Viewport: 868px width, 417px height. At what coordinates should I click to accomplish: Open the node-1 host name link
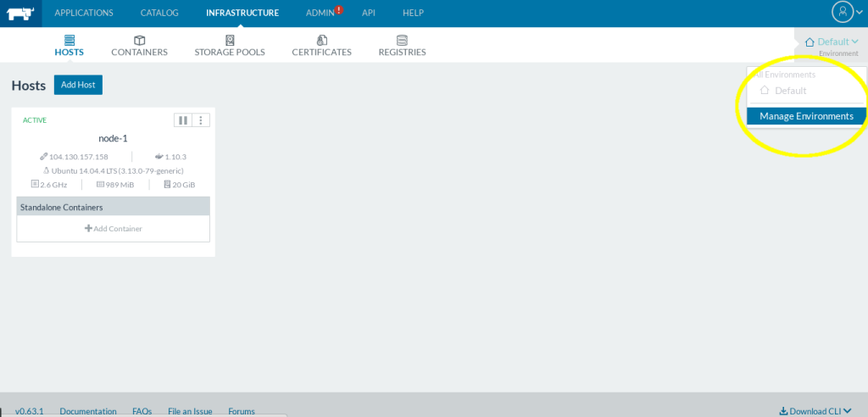[113, 138]
